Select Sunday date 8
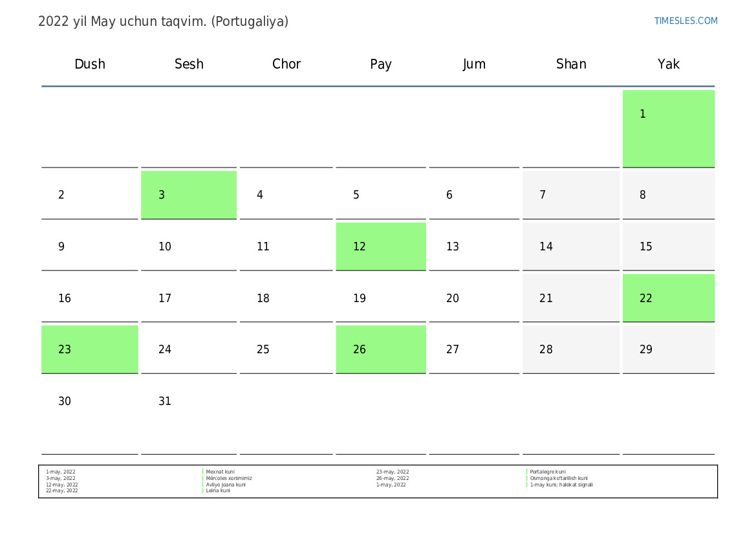 click(668, 195)
